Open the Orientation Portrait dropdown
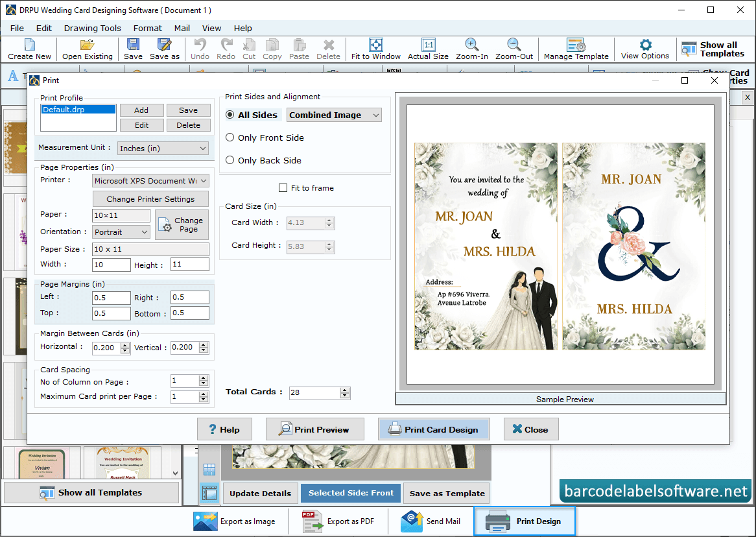This screenshot has height=537, width=756. [121, 232]
